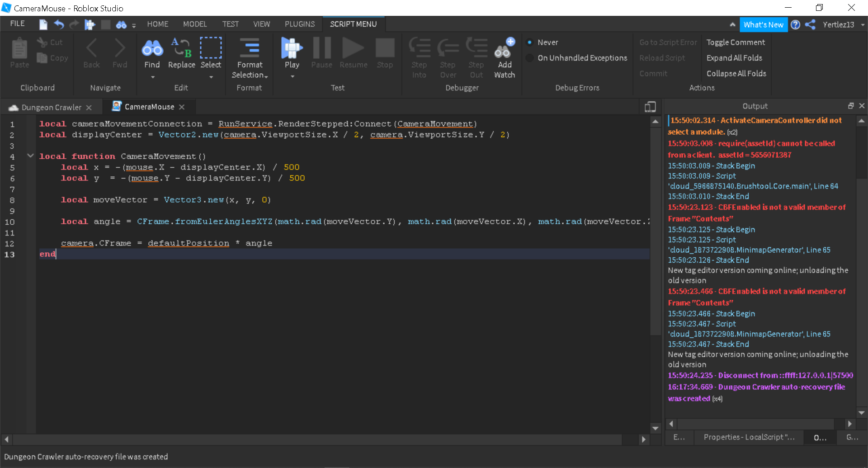Image resolution: width=868 pixels, height=468 pixels.
Task: Click the Add Watch icon
Action: tap(505, 48)
